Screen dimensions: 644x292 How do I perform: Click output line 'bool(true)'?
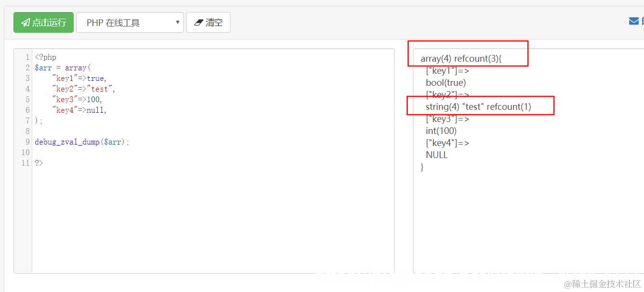coord(446,83)
